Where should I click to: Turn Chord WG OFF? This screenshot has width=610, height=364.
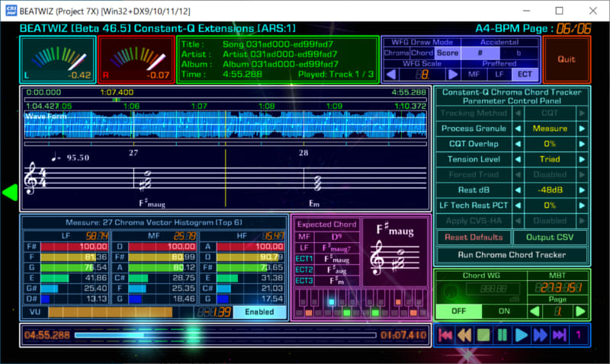point(459,311)
